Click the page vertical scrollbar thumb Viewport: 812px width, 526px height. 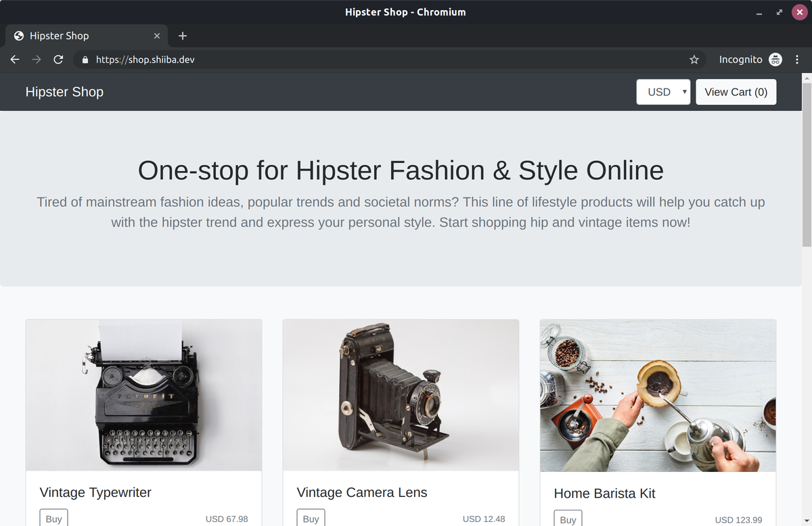807,164
